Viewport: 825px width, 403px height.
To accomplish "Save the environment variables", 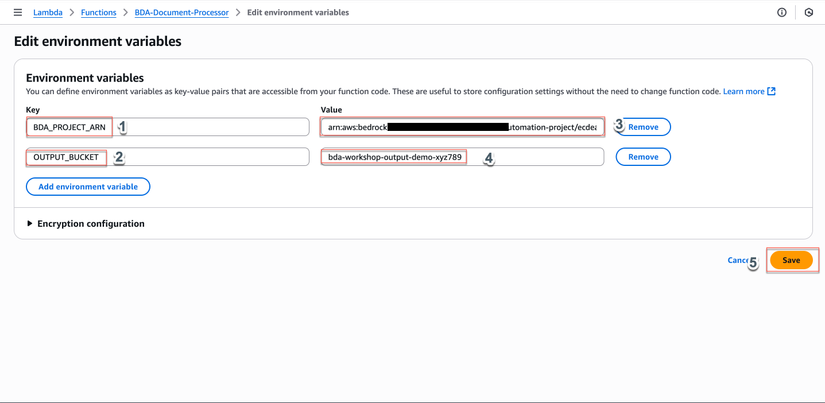I will (791, 260).
